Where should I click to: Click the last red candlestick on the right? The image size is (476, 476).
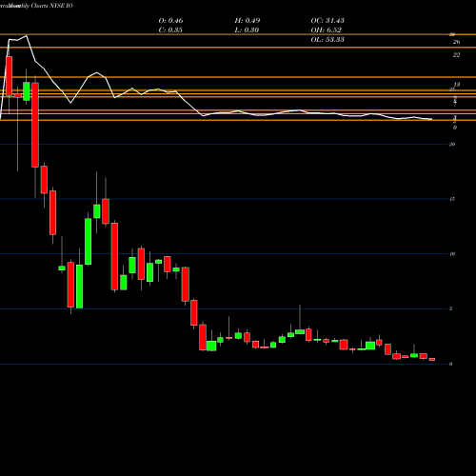pyautogui.click(x=432, y=359)
